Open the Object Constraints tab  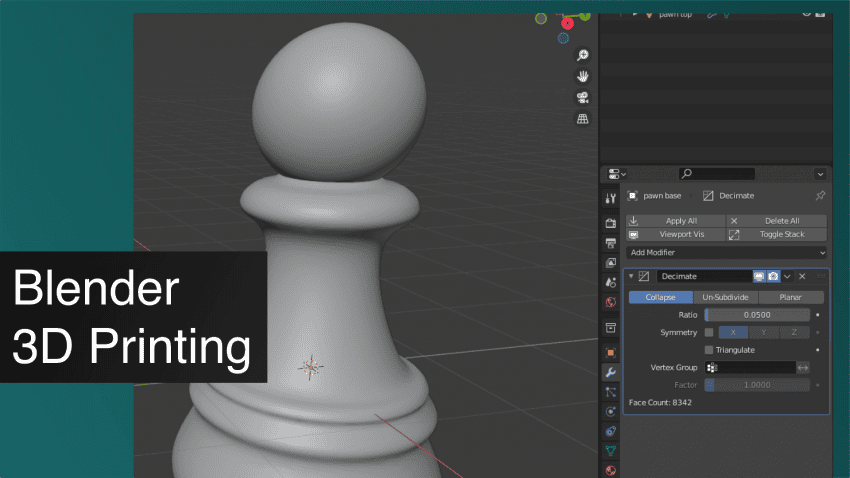611,431
